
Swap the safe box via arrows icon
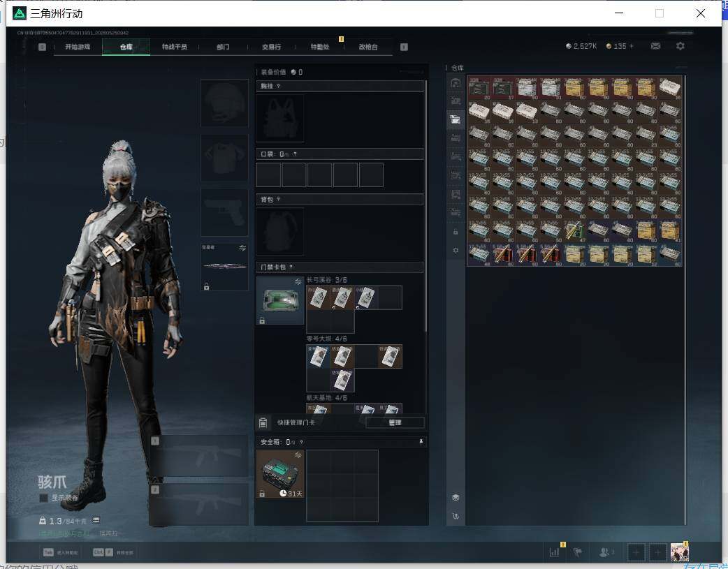point(298,455)
